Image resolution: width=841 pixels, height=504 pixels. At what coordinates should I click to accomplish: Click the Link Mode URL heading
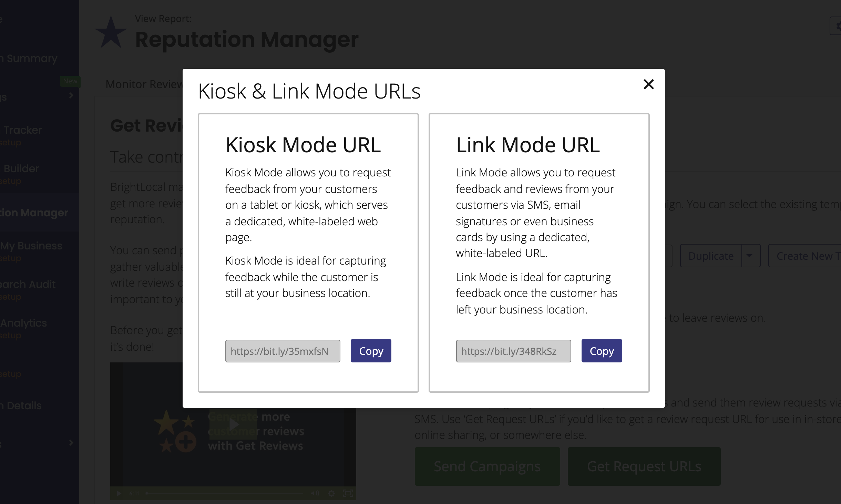(528, 145)
